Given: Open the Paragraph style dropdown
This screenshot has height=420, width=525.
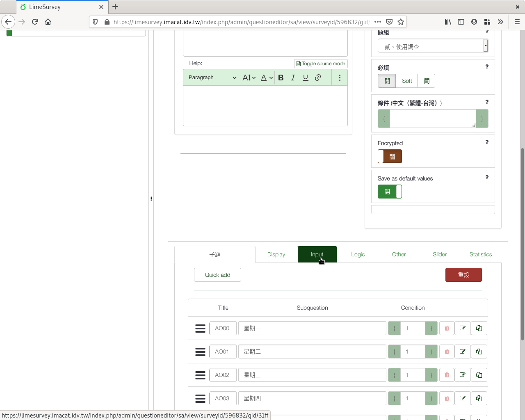Looking at the screenshot, I should [212, 78].
